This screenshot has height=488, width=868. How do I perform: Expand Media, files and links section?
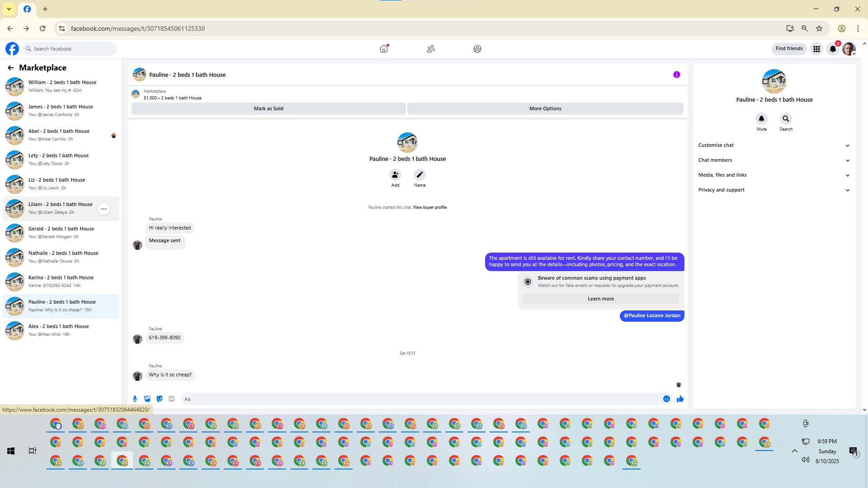pyautogui.click(x=774, y=175)
